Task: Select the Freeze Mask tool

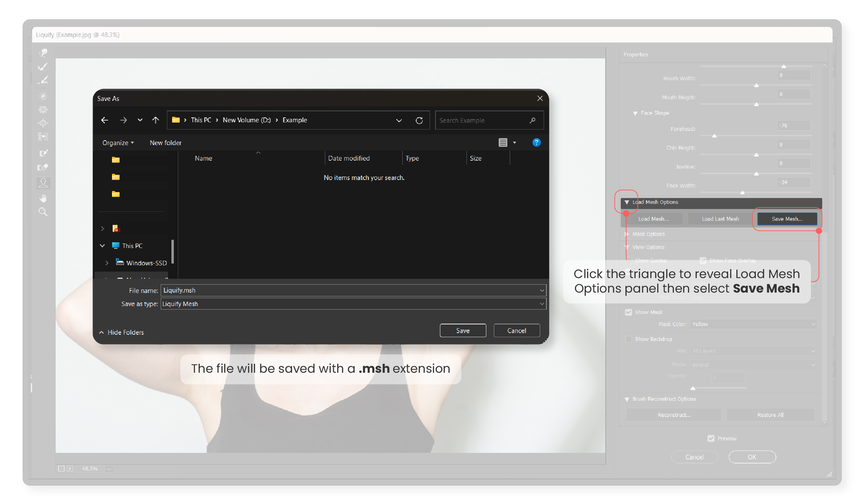Action: (43, 153)
